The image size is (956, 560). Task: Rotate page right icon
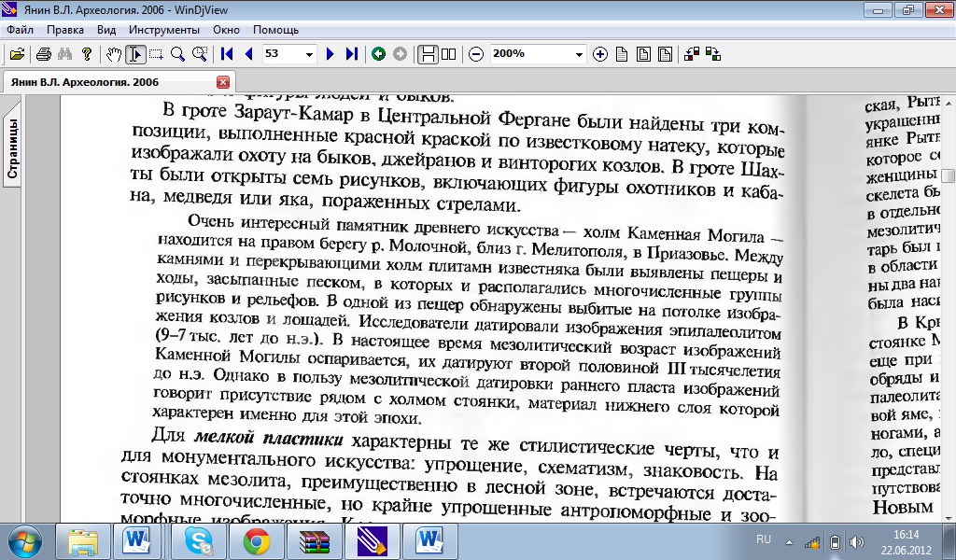pos(713,54)
